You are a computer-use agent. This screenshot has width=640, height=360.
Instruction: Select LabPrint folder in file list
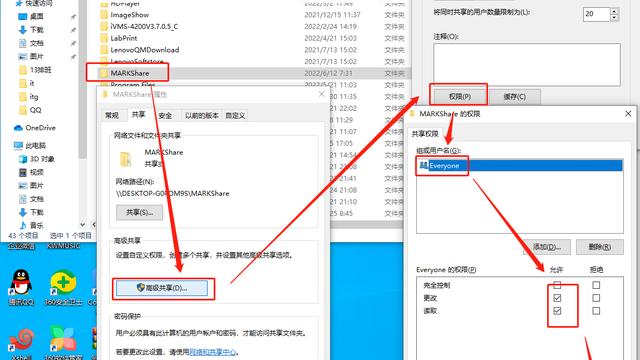click(x=124, y=38)
